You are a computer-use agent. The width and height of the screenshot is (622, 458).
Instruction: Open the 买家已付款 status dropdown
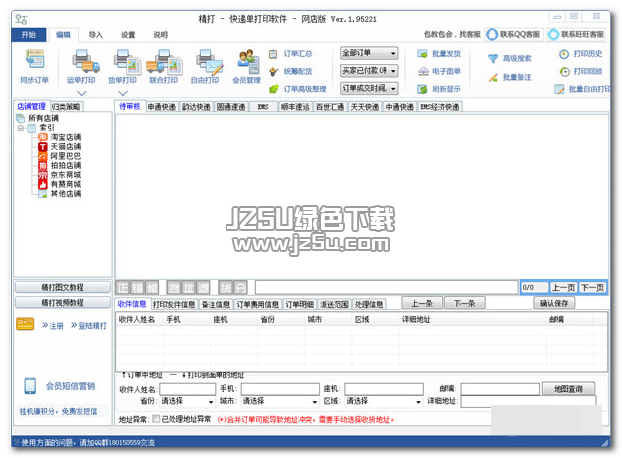(x=369, y=71)
